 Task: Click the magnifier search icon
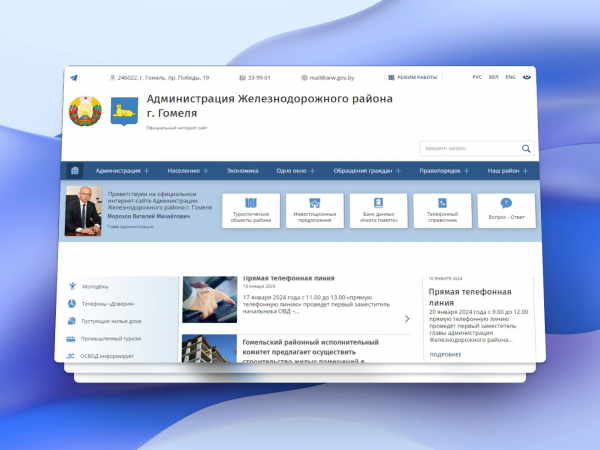pyautogui.click(x=526, y=148)
